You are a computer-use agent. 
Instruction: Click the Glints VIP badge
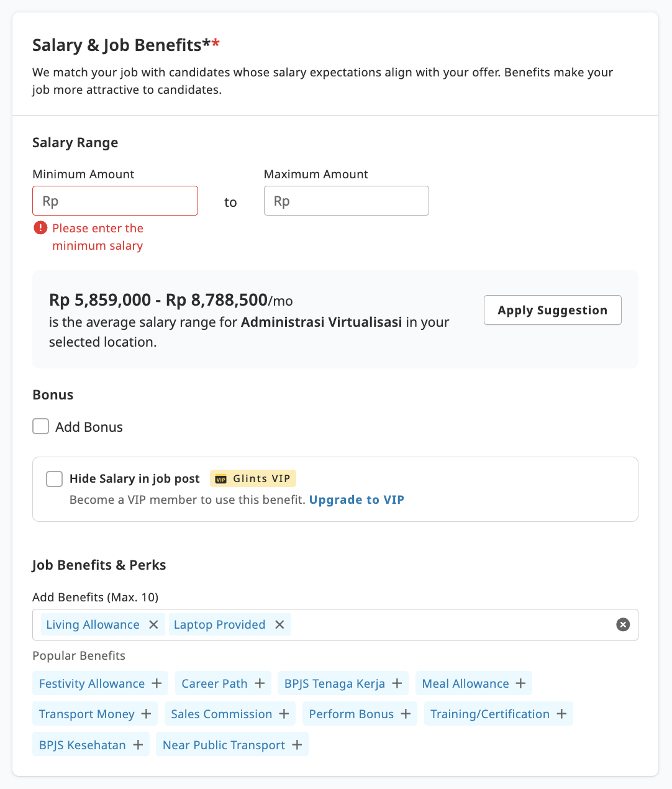pos(253,478)
